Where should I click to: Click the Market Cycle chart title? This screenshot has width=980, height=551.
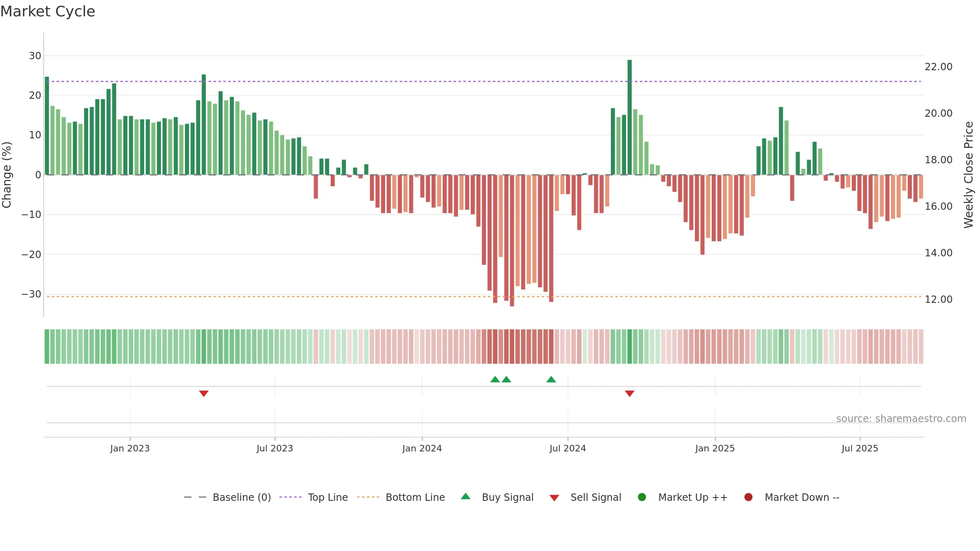click(x=48, y=11)
